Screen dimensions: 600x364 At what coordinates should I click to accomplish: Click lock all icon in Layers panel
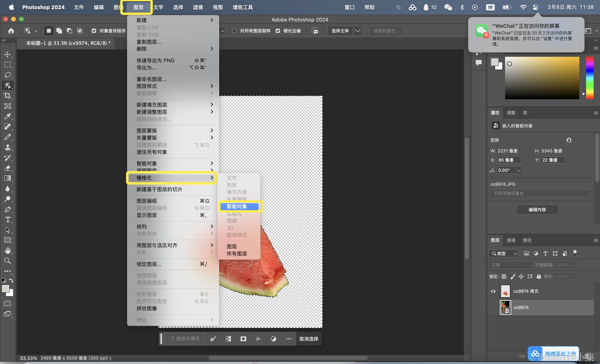[x=539, y=276]
